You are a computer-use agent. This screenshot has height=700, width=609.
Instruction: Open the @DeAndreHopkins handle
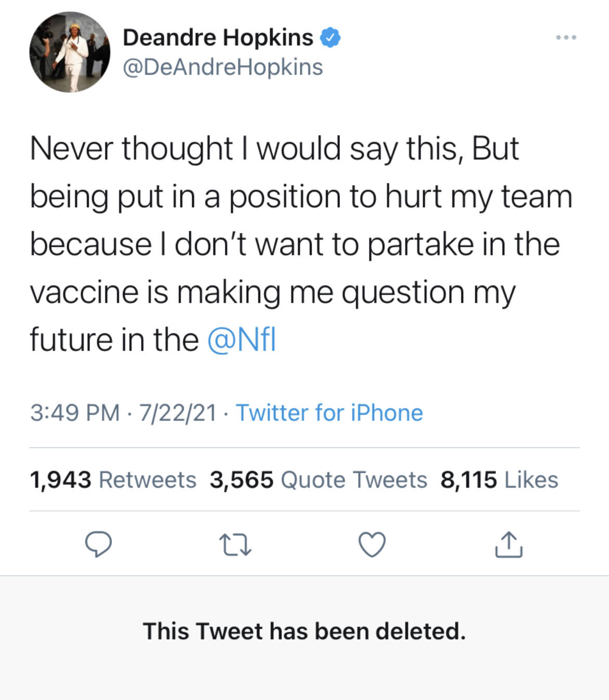223,67
